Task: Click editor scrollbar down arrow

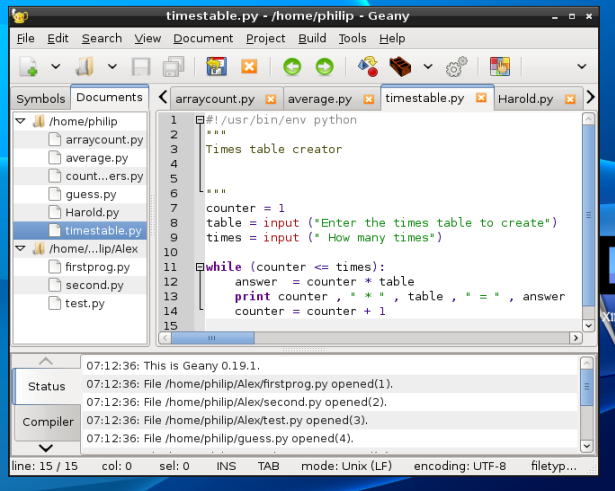Action: 588,324
